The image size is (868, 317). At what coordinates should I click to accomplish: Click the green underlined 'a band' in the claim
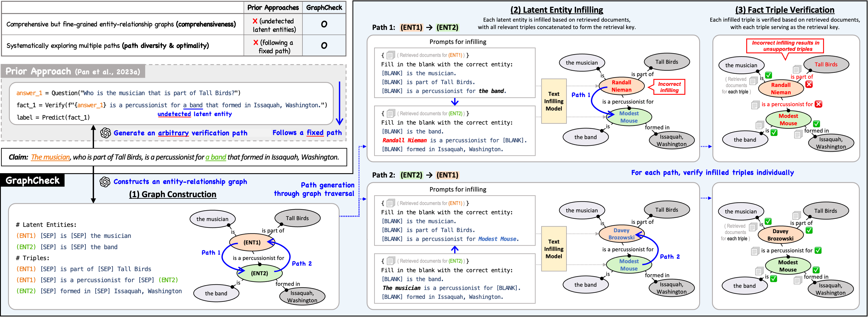click(x=216, y=157)
